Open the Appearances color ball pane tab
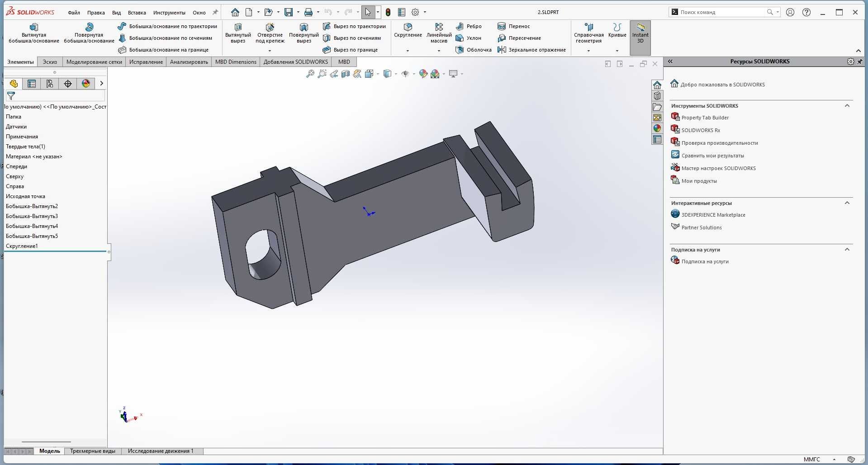Screen dimensions: 868x465 (657, 128)
